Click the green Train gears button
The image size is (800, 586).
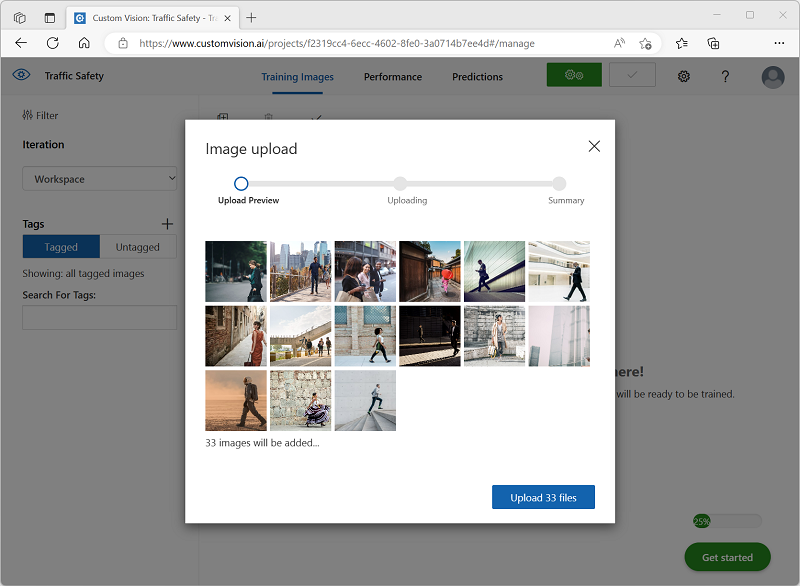point(574,75)
